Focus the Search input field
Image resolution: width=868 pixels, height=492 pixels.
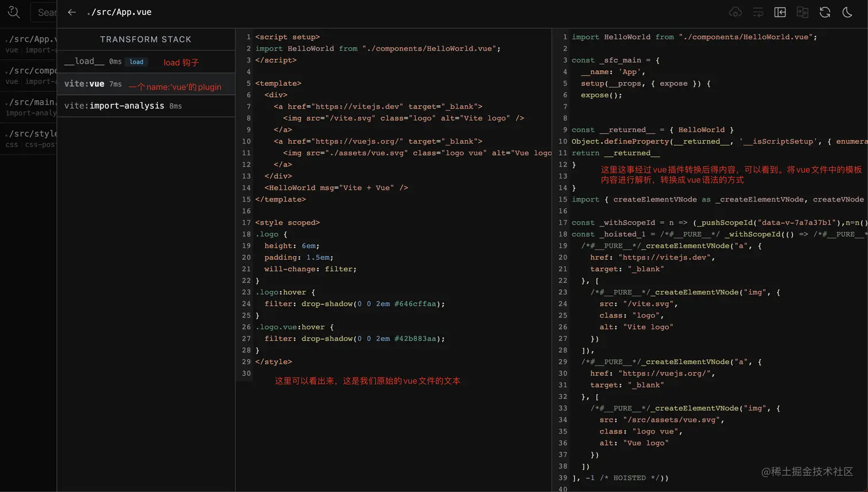pyautogui.click(x=43, y=12)
